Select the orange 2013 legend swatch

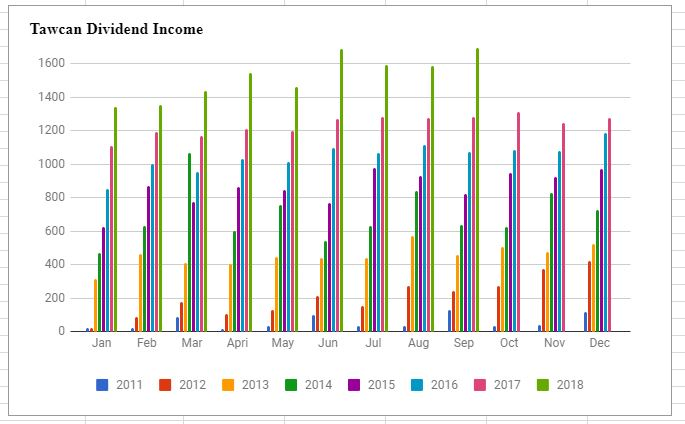point(228,385)
